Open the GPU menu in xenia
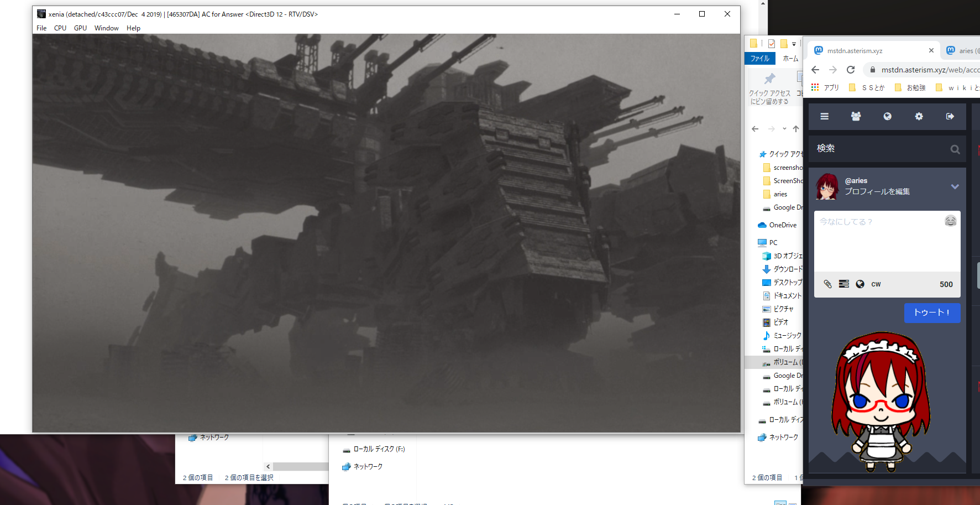 click(80, 28)
